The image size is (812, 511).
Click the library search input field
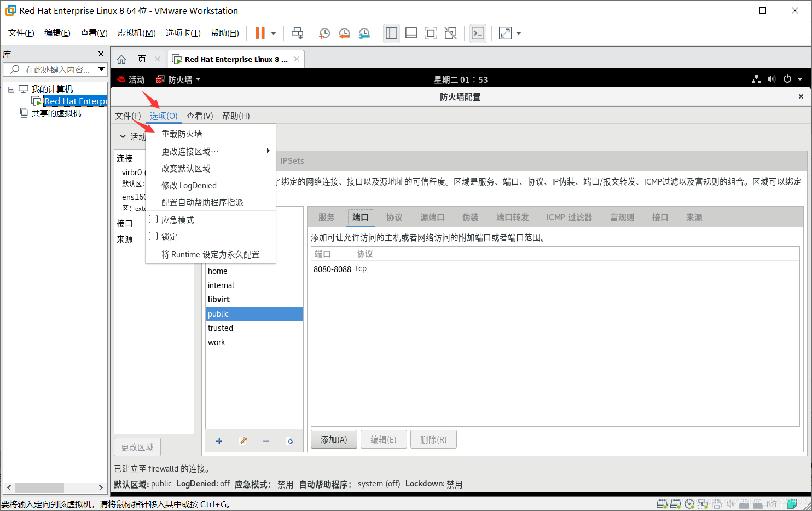[x=57, y=70]
